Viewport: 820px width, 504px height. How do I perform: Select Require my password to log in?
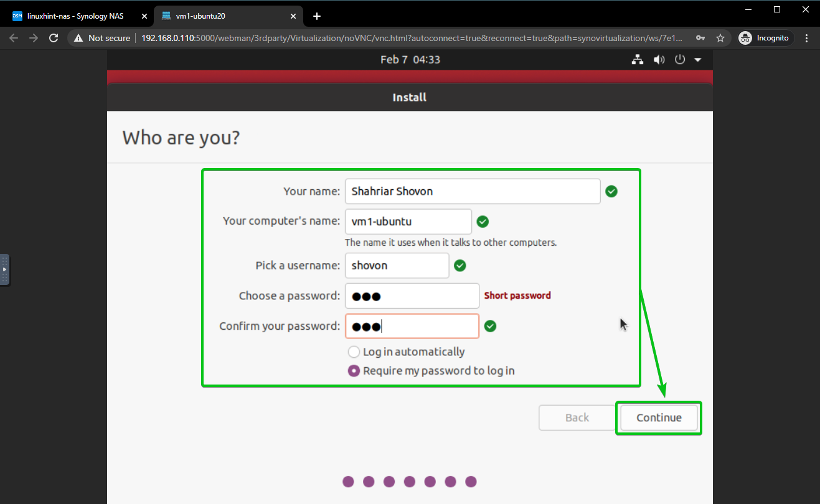354,371
